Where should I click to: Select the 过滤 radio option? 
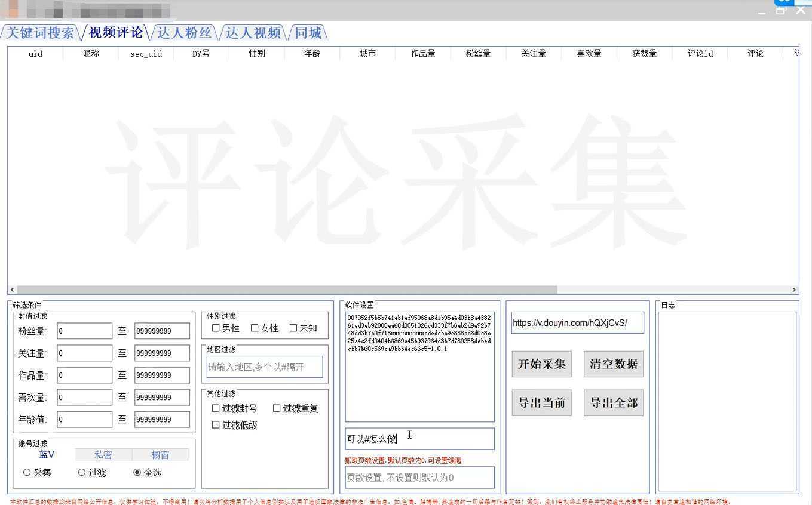pyautogui.click(x=81, y=472)
